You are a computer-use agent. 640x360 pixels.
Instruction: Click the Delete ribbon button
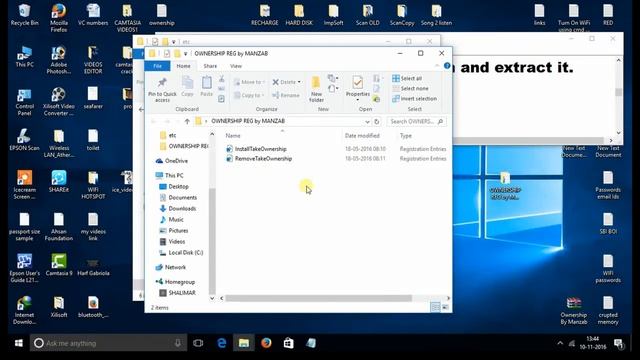287,82
